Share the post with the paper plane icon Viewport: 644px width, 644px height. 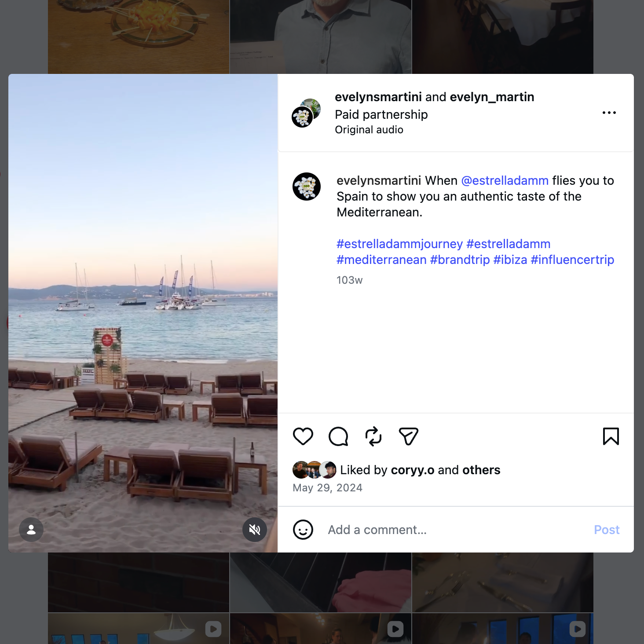[x=408, y=436]
